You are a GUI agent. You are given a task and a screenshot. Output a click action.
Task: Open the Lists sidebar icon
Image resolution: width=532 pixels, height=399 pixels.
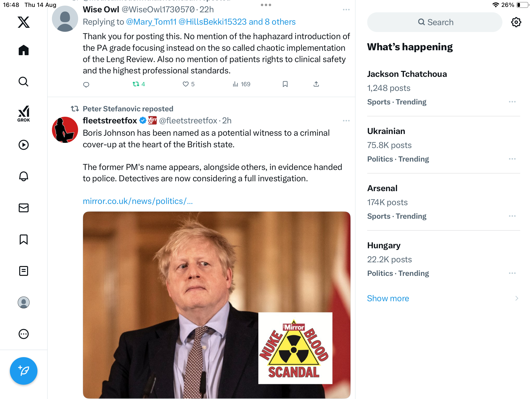pos(24,271)
